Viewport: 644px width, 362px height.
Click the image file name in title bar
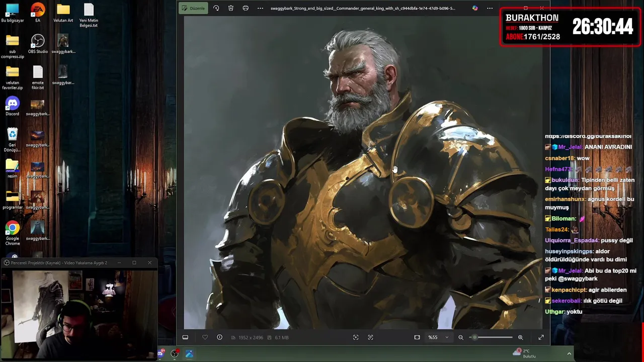363,8
